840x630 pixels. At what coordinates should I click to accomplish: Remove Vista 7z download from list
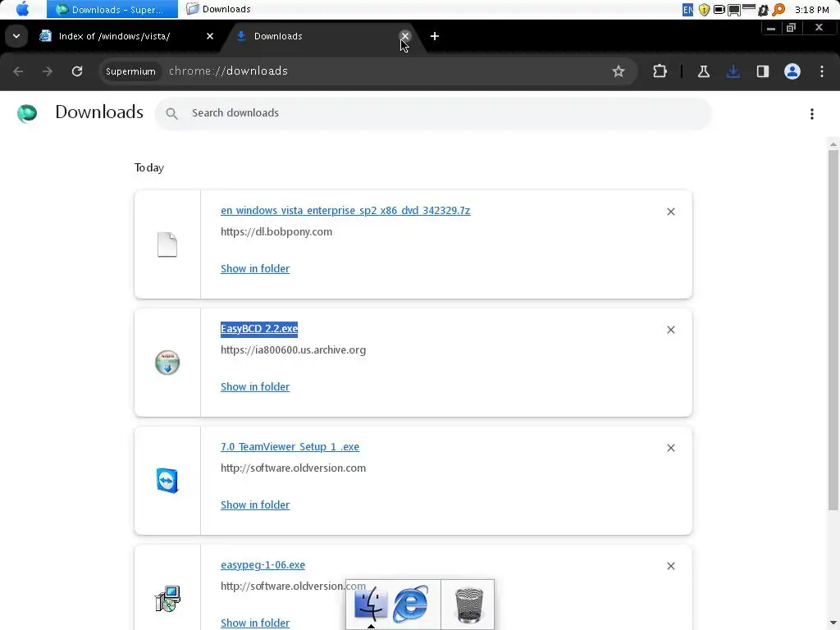(671, 212)
